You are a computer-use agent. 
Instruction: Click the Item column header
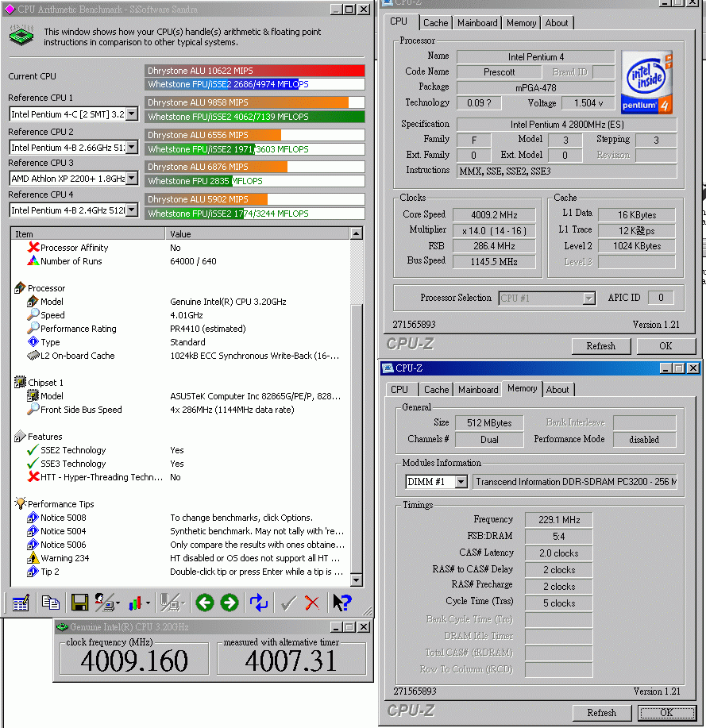pos(88,233)
